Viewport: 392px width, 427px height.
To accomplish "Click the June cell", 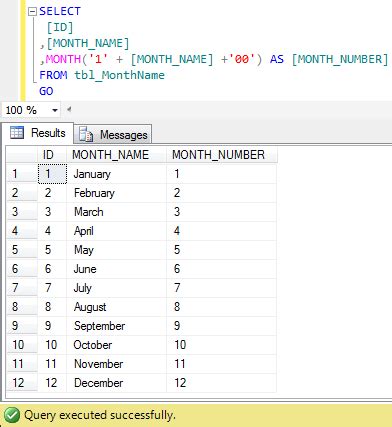I will 116,269.
